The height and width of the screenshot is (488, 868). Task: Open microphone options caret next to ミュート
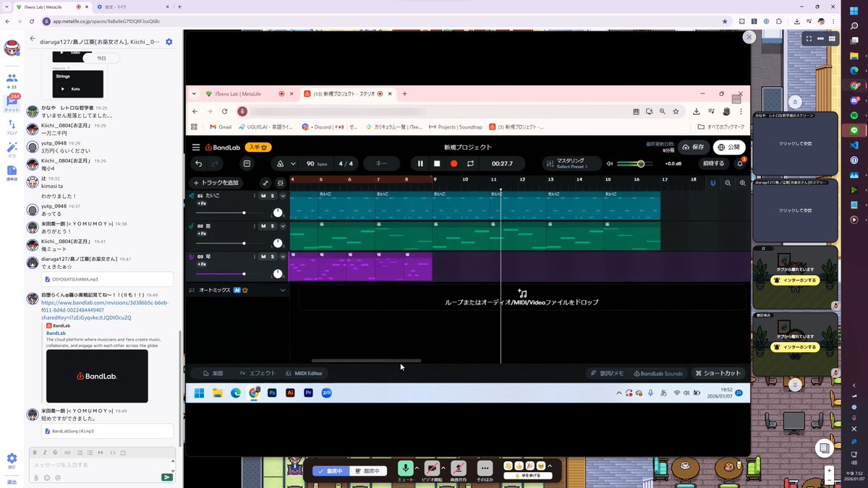pos(417,467)
